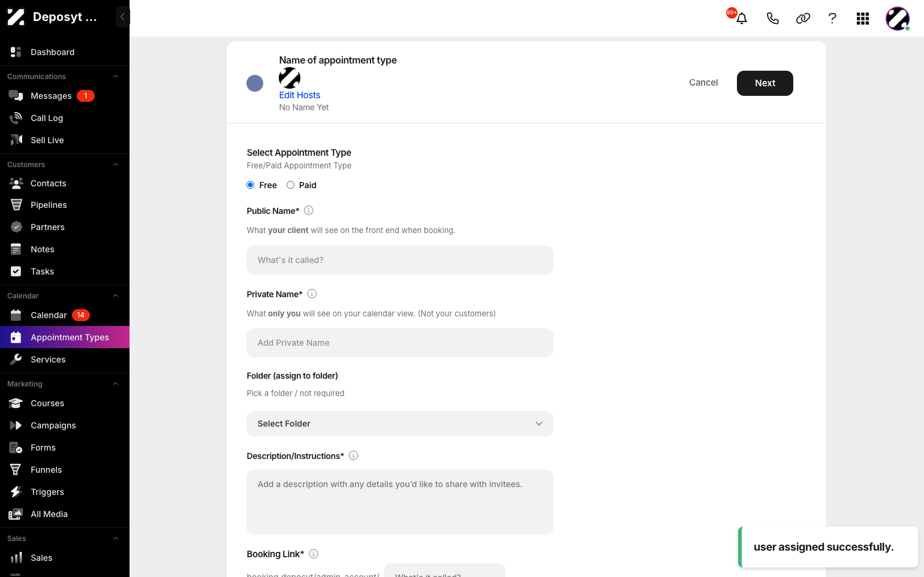
Task: Collapse the Calendar sidebar section
Action: (x=116, y=296)
